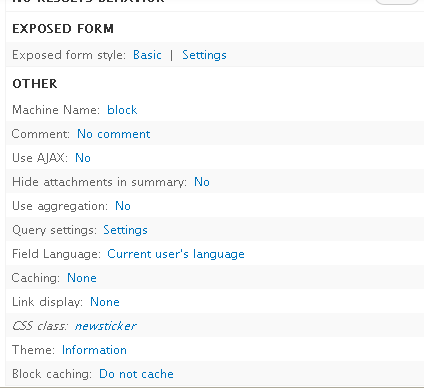
Task: Click the Exposed form style label
Action: (x=69, y=55)
